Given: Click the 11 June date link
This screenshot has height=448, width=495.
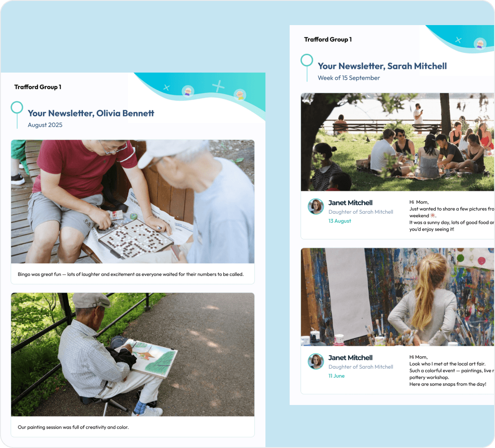Looking at the screenshot, I should (x=337, y=376).
